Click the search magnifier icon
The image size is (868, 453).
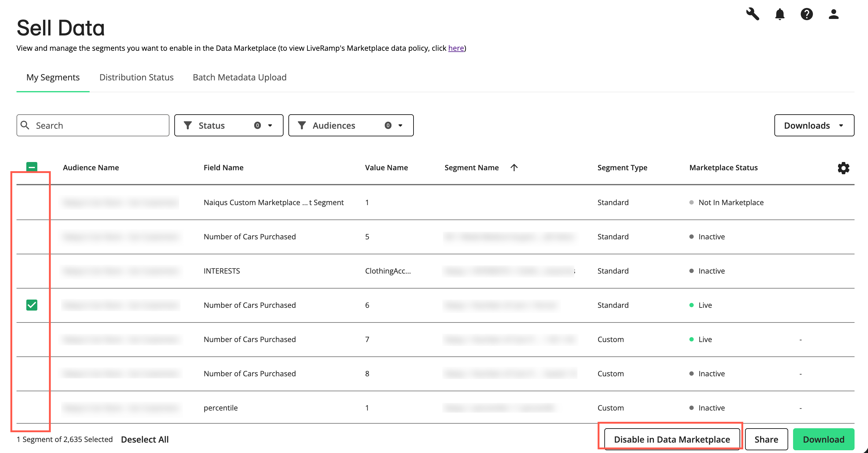[25, 125]
